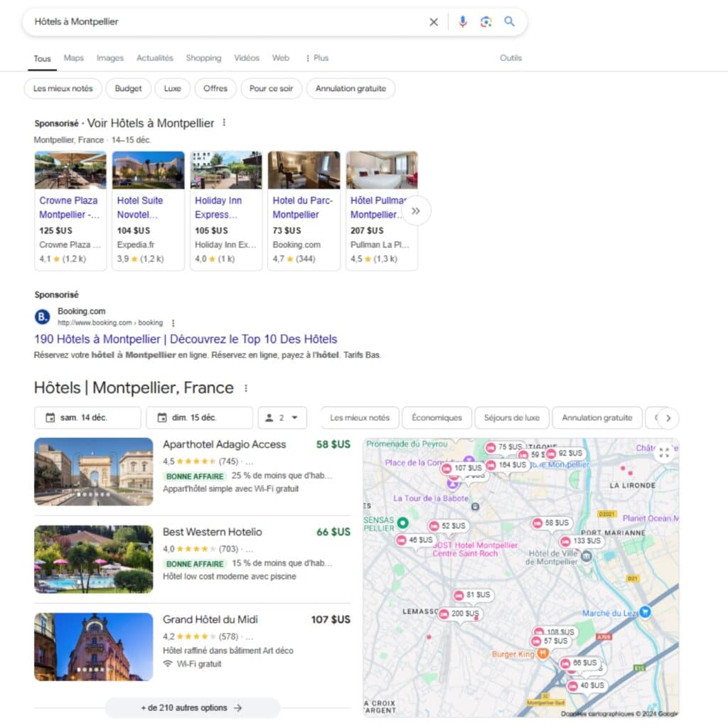728x728 pixels.
Task: Show more sponsored hotels with the double-arrow button
Action: (x=415, y=210)
